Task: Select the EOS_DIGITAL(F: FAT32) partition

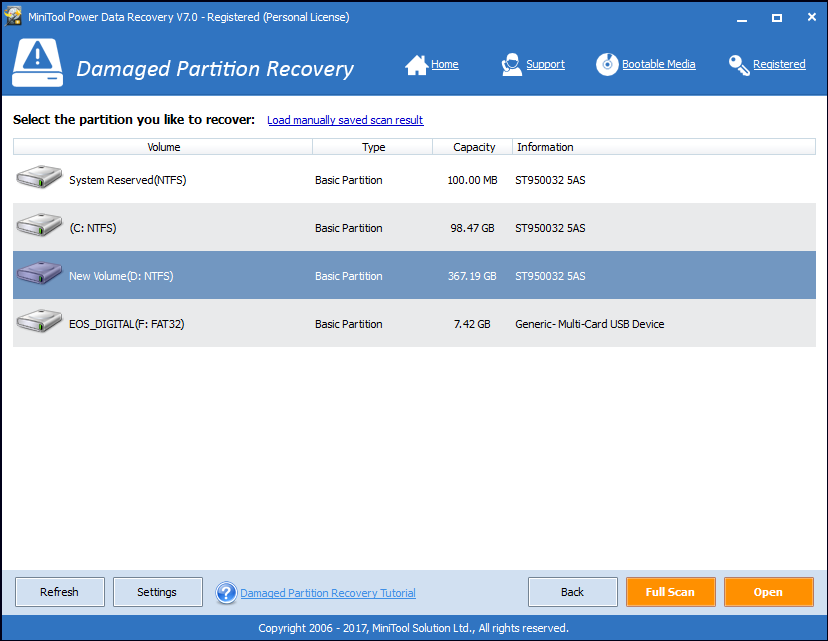Action: coord(415,324)
